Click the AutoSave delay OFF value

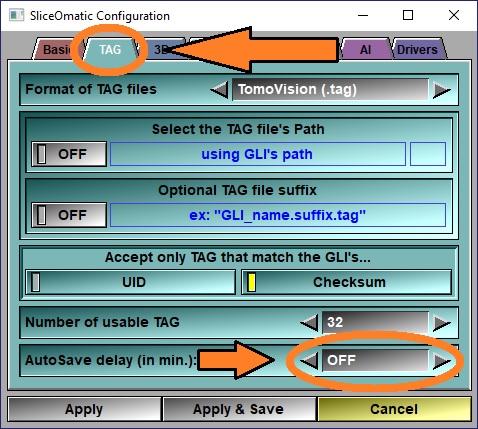tap(375, 360)
